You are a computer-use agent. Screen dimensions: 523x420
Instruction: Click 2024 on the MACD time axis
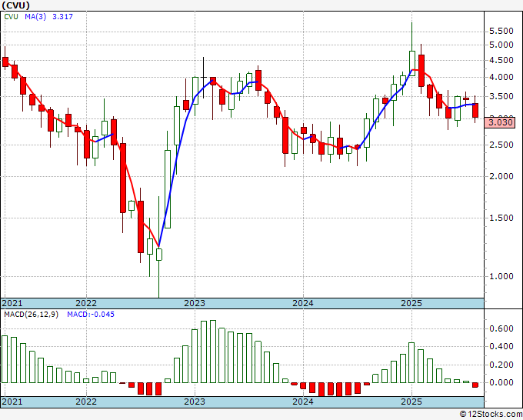pos(303,402)
